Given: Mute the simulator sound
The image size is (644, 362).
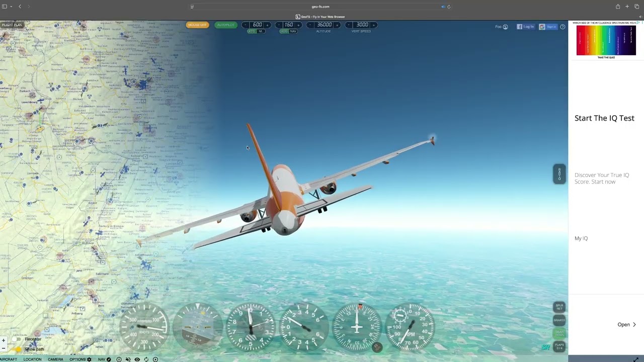Looking at the screenshot, I should [x=128, y=359].
